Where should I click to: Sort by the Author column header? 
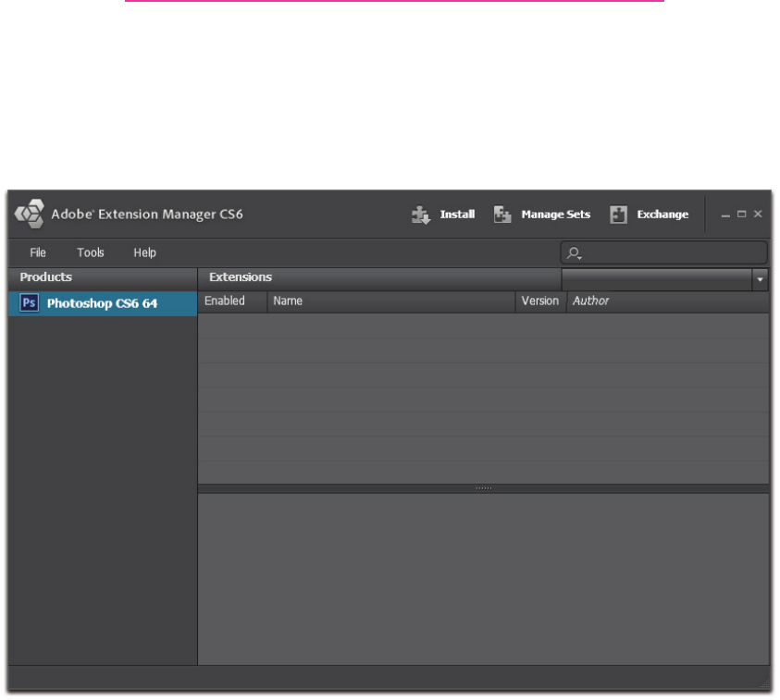(x=667, y=301)
